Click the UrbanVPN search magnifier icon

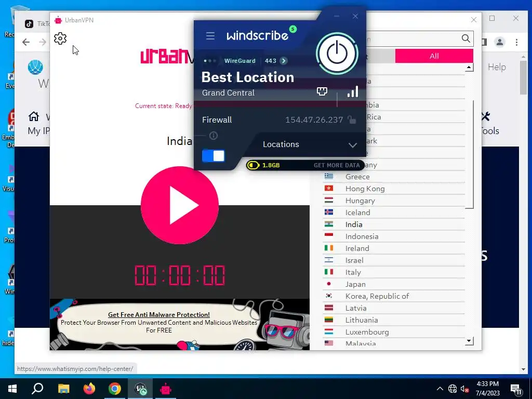click(466, 38)
